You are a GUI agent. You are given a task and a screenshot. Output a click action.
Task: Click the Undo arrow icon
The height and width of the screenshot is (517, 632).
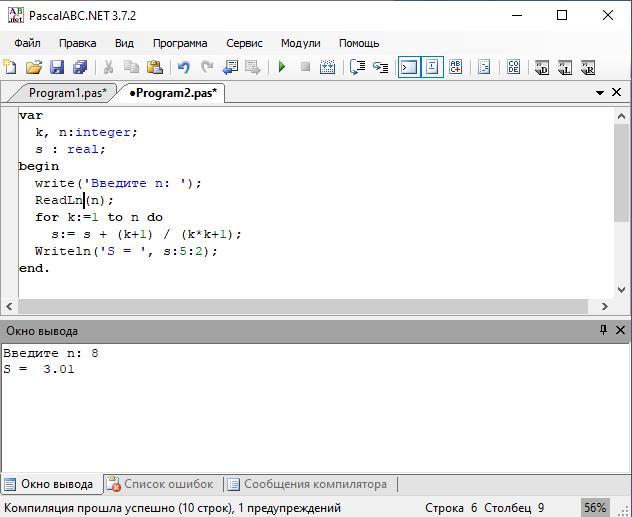(x=183, y=67)
